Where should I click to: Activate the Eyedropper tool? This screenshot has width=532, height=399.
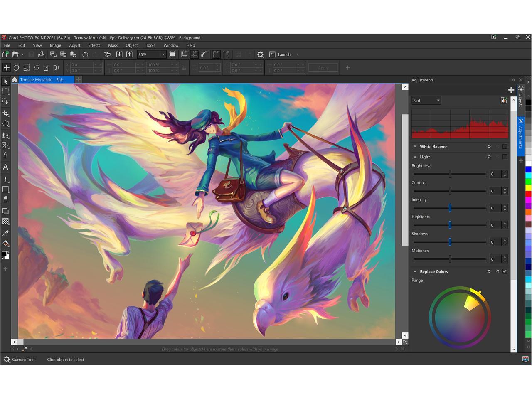(x=6, y=233)
